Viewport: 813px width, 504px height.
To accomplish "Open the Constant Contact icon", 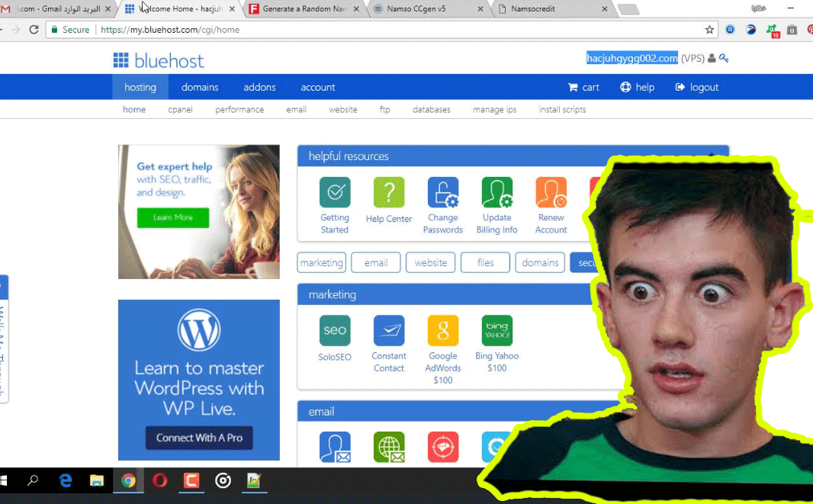I will coord(389,330).
